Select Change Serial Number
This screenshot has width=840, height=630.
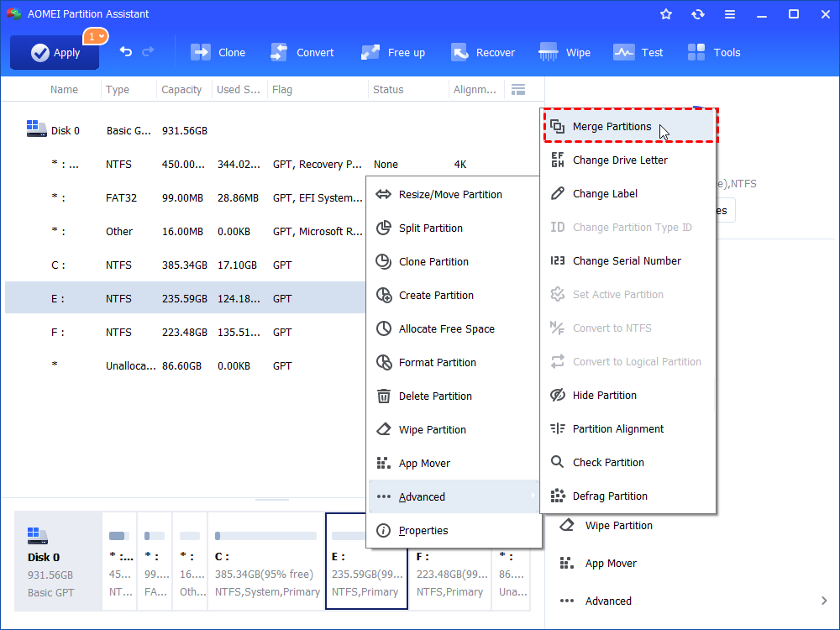[627, 261]
